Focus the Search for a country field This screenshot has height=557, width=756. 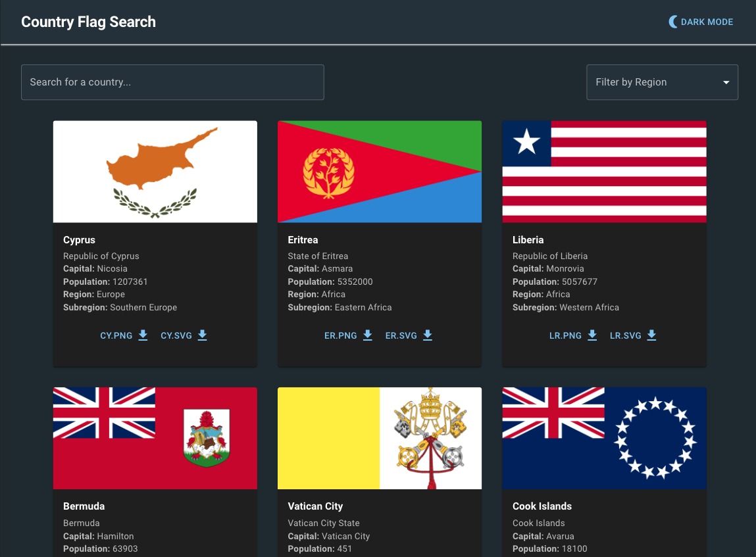pos(172,82)
